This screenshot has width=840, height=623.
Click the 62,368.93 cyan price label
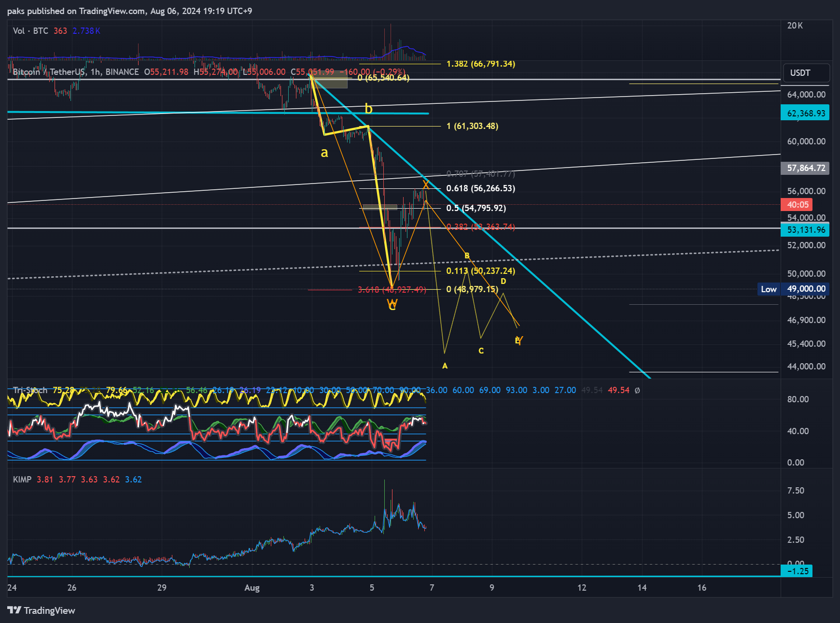point(805,113)
